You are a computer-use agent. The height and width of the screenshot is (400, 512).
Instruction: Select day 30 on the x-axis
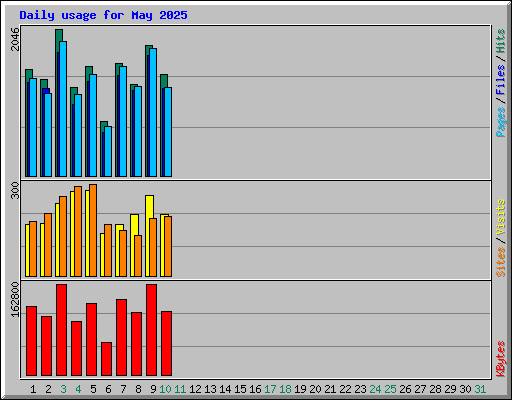click(465, 389)
